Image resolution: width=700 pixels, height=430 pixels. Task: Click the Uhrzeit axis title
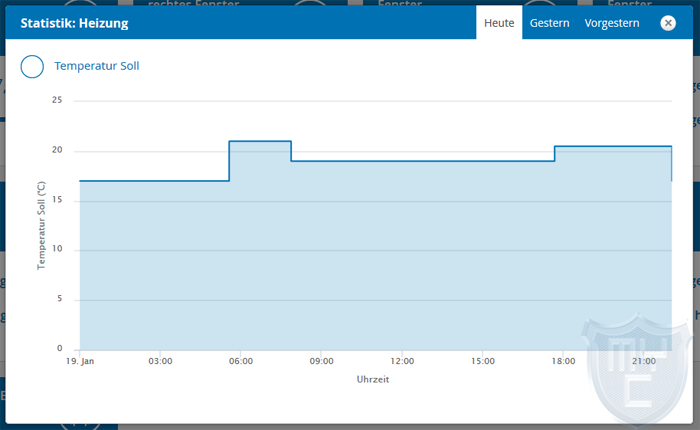click(373, 380)
